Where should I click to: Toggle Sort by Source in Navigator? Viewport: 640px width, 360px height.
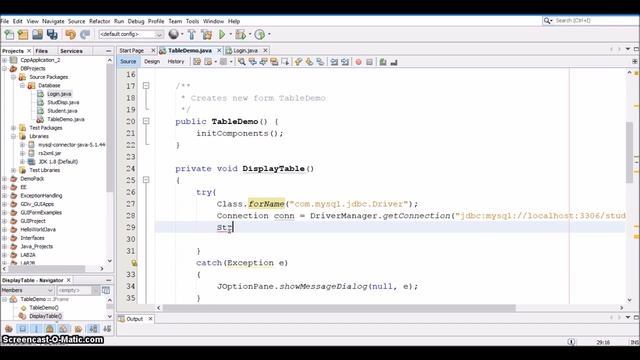(x=107, y=329)
